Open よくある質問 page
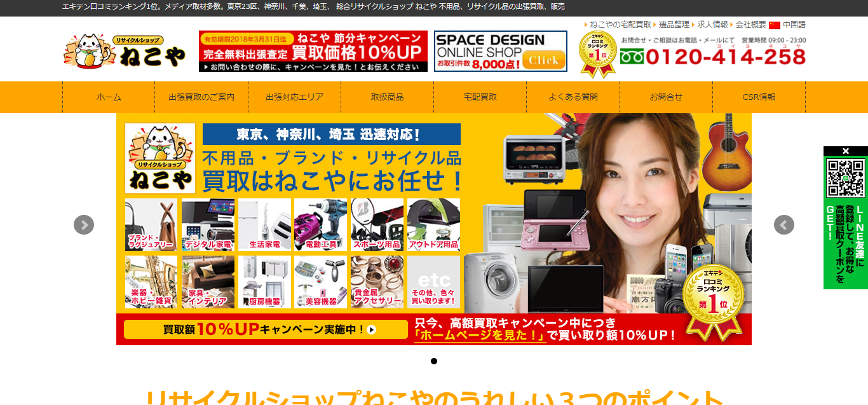 tap(573, 97)
